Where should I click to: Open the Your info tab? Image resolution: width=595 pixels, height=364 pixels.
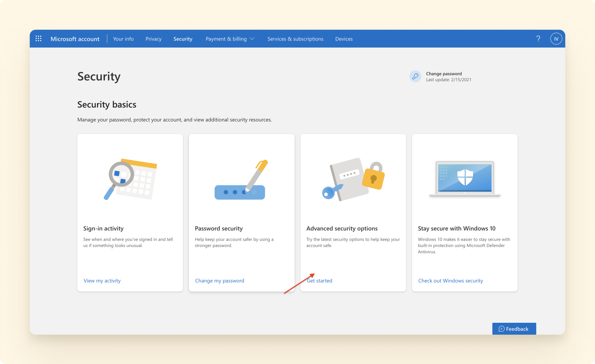point(123,39)
